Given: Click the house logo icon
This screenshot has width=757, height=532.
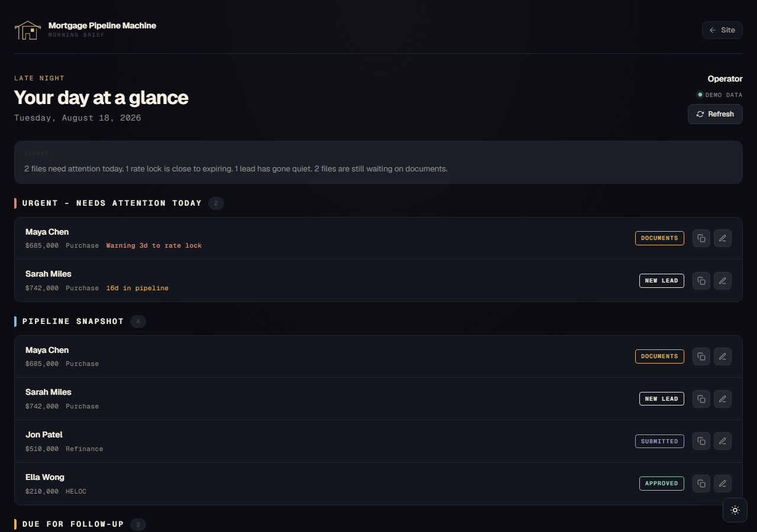Looking at the screenshot, I should (28, 30).
